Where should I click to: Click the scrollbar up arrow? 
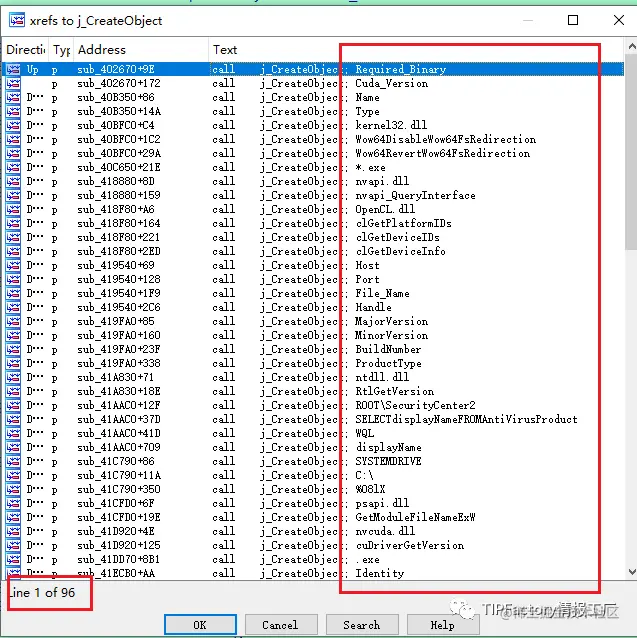click(631, 46)
